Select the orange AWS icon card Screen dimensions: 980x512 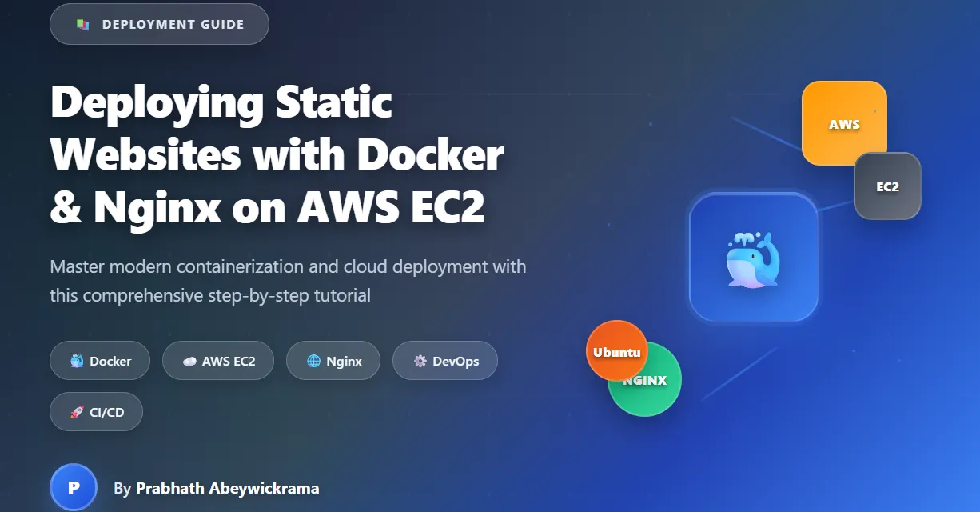pos(843,122)
